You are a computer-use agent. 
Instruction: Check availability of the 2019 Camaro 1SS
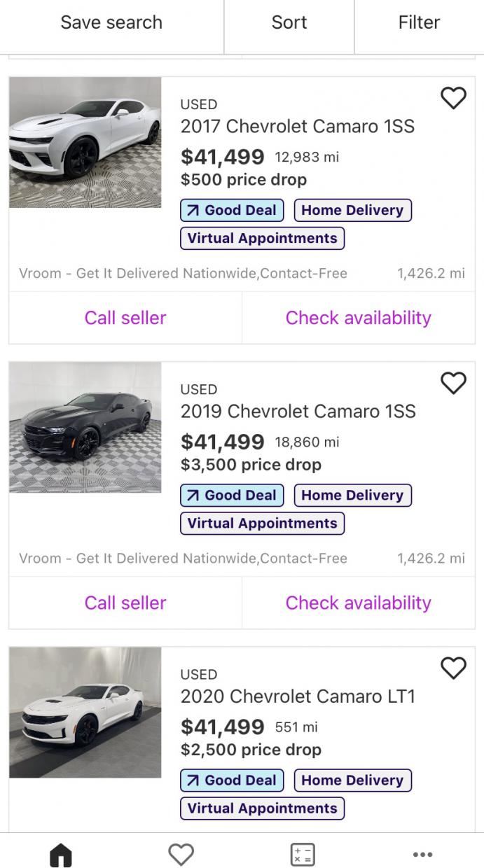coord(358,603)
